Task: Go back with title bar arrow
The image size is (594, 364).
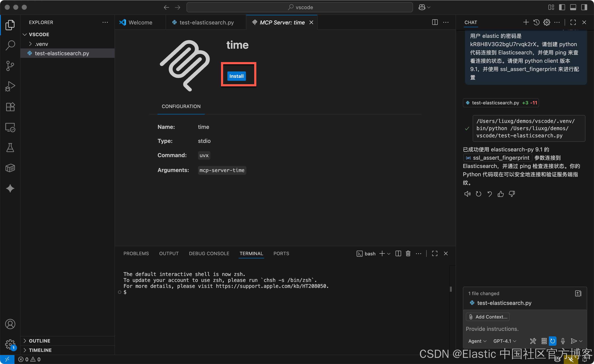Action: pos(166,7)
